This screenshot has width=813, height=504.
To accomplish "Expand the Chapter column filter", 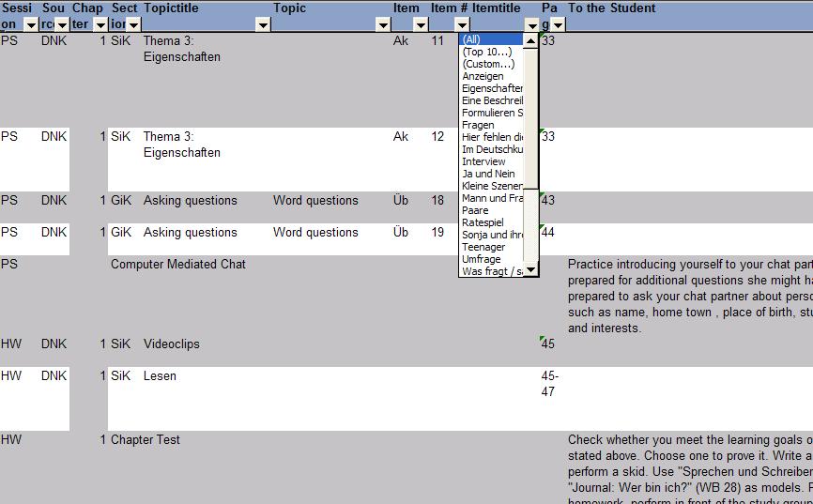I will tap(100, 24).
